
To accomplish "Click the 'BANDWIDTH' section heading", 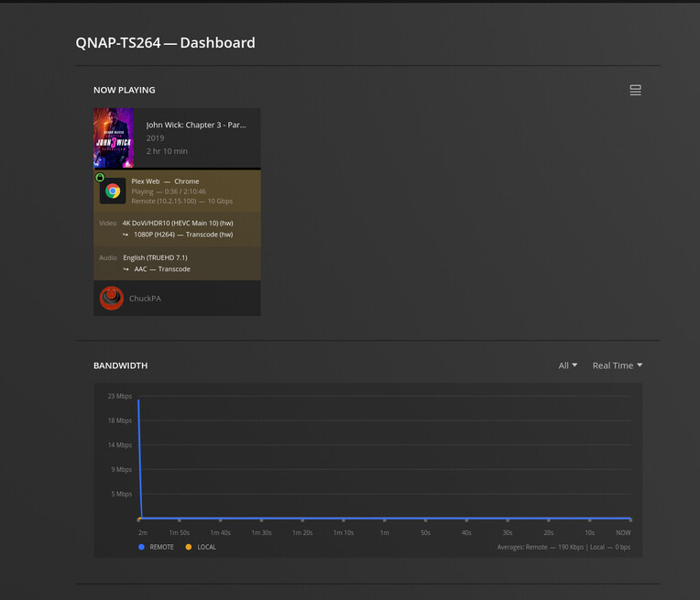I will (x=121, y=365).
